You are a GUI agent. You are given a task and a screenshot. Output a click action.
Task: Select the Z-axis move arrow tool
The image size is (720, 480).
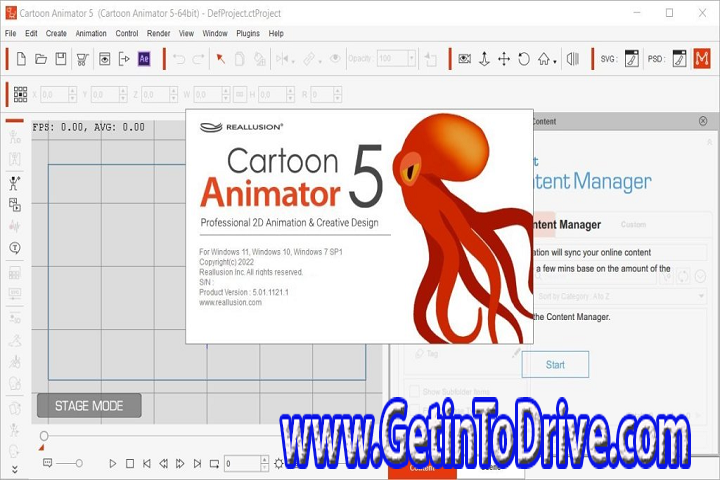[x=484, y=59]
